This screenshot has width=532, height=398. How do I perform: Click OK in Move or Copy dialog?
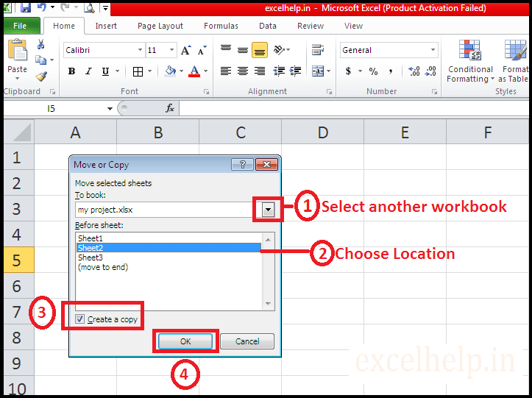pyautogui.click(x=185, y=341)
